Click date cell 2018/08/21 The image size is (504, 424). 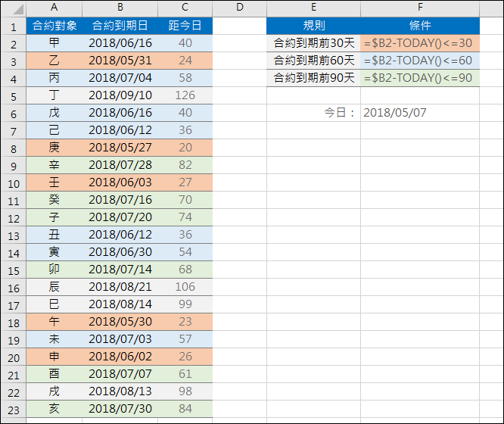click(x=120, y=287)
